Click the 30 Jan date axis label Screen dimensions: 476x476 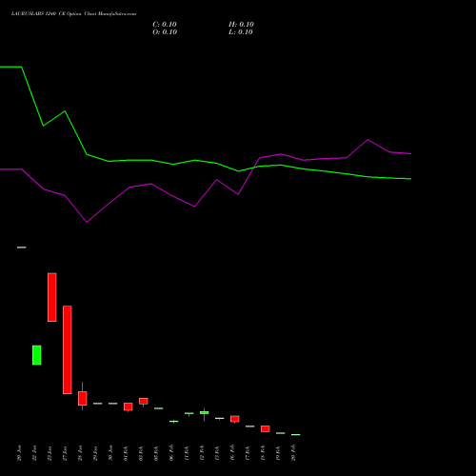pyautogui.click(x=110, y=453)
